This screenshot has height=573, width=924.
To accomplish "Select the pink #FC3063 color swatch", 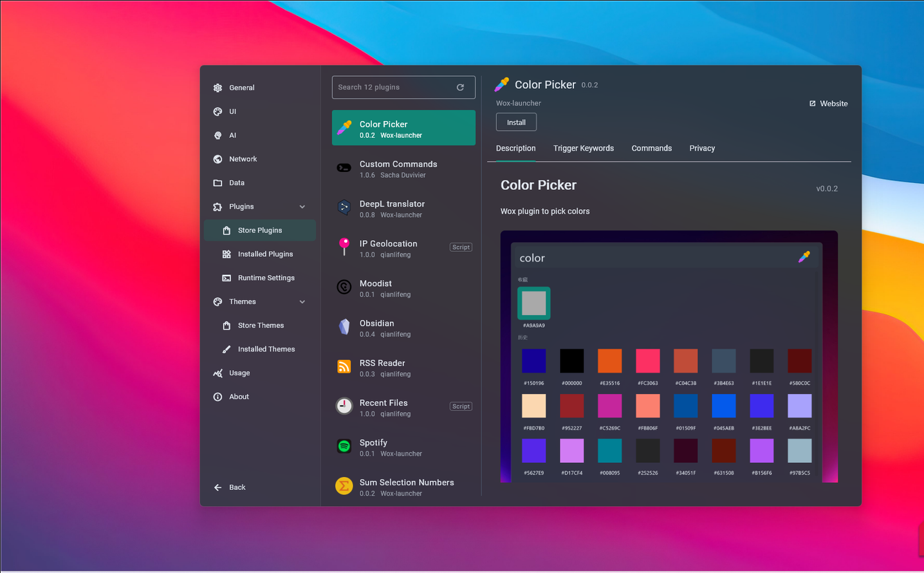I will pyautogui.click(x=647, y=361).
